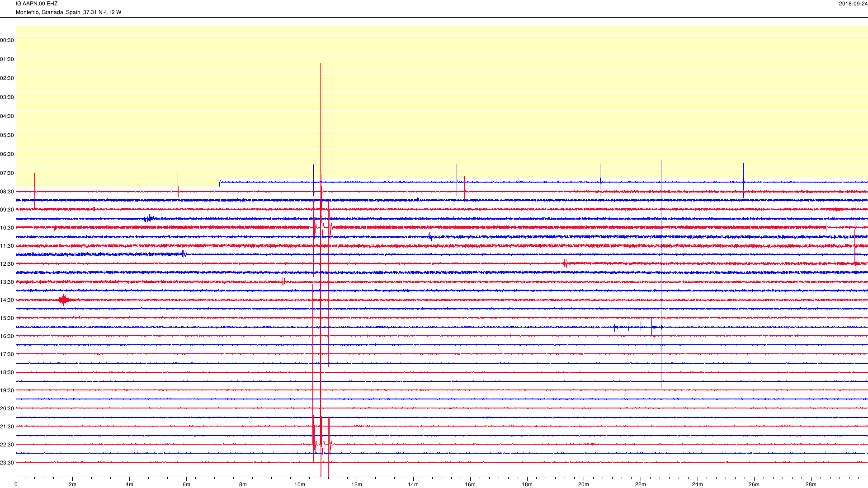
Task: Click the 16:30 time row label
Action: click(7, 336)
